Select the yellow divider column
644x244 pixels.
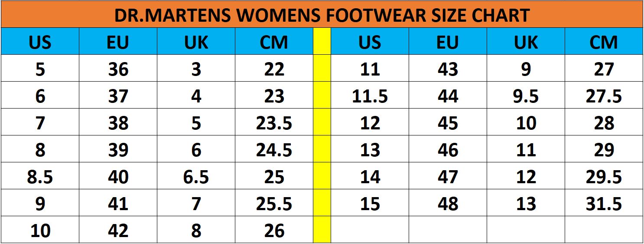point(322,135)
